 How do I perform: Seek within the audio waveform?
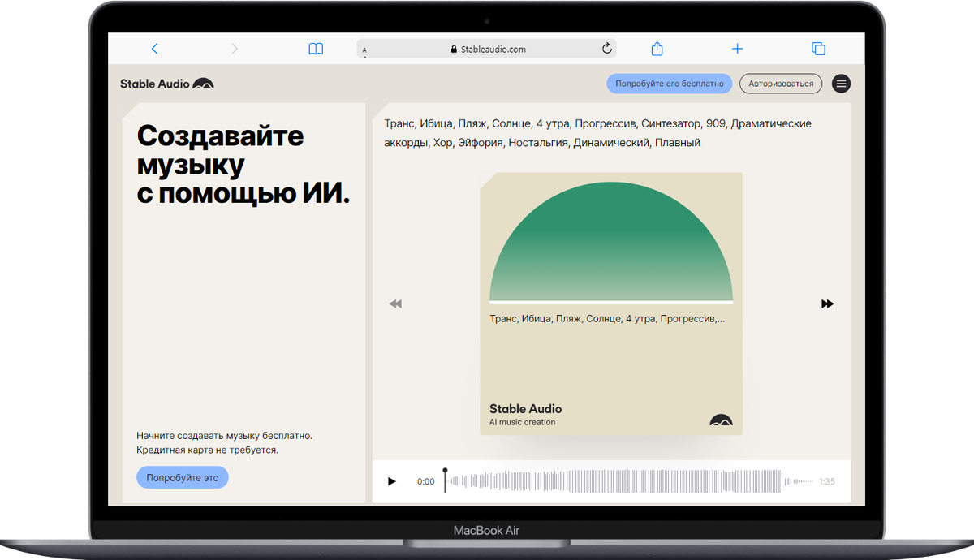pos(629,481)
